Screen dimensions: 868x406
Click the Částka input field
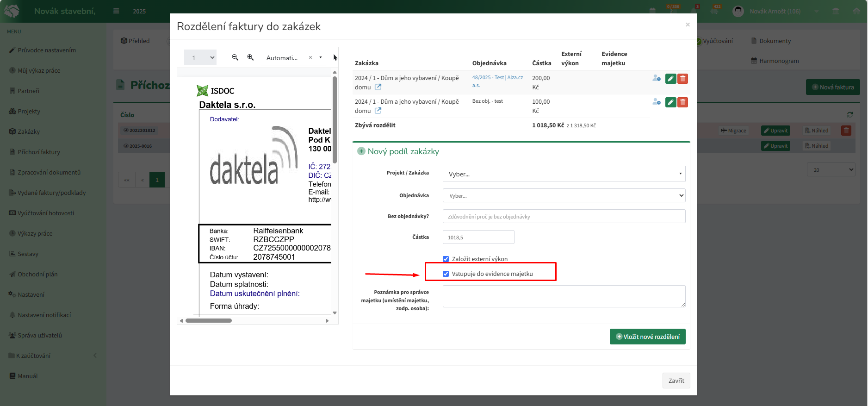coord(478,237)
